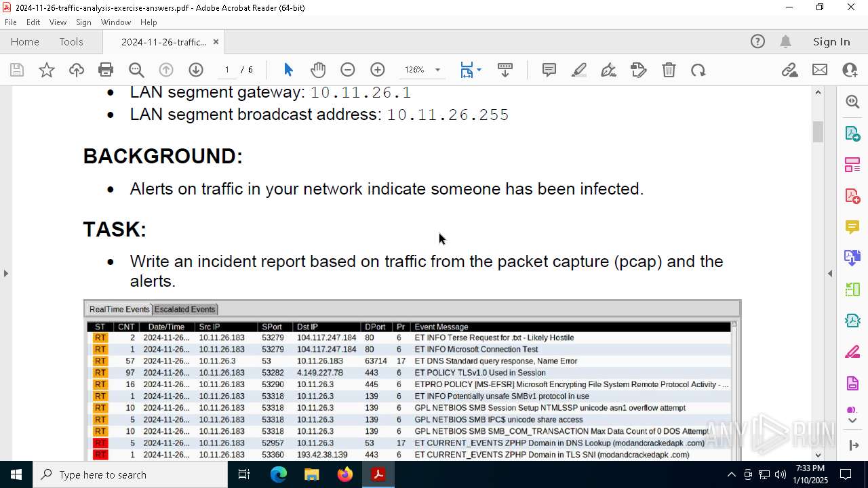Click the stamp edit tool icon
Image resolution: width=868 pixels, height=488 pixels.
coord(639,70)
